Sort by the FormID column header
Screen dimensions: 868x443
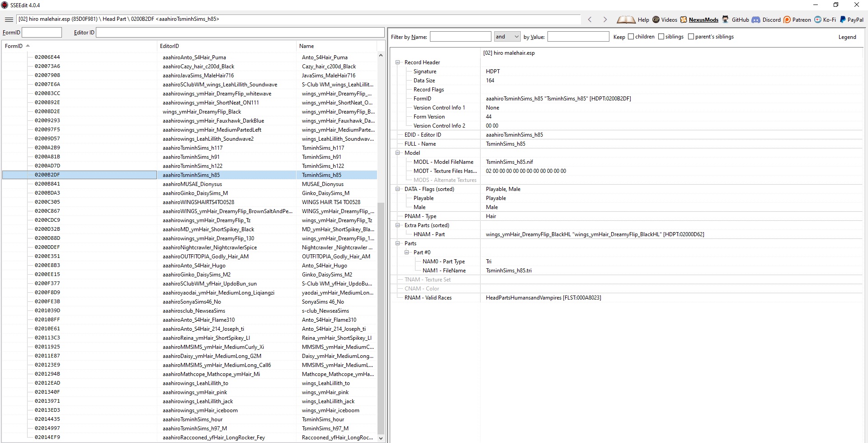coord(79,46)
